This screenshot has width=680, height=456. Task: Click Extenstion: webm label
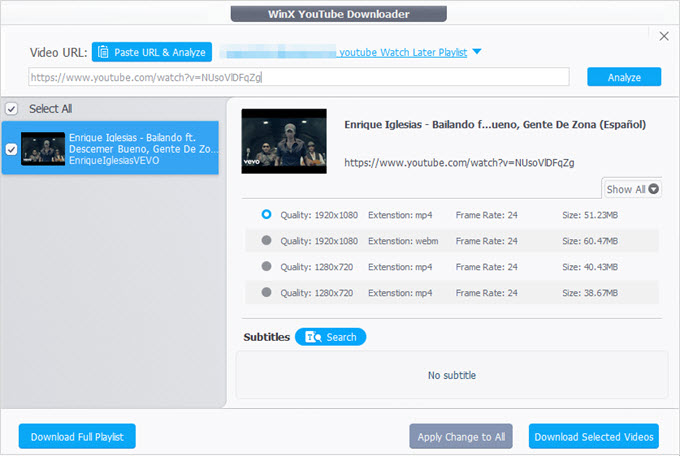403,241
